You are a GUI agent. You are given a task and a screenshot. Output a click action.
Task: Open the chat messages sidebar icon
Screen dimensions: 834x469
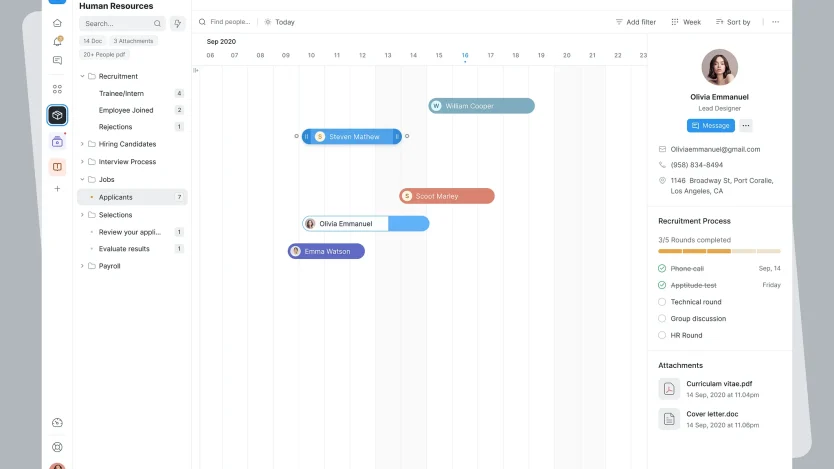tap(57, 61)
